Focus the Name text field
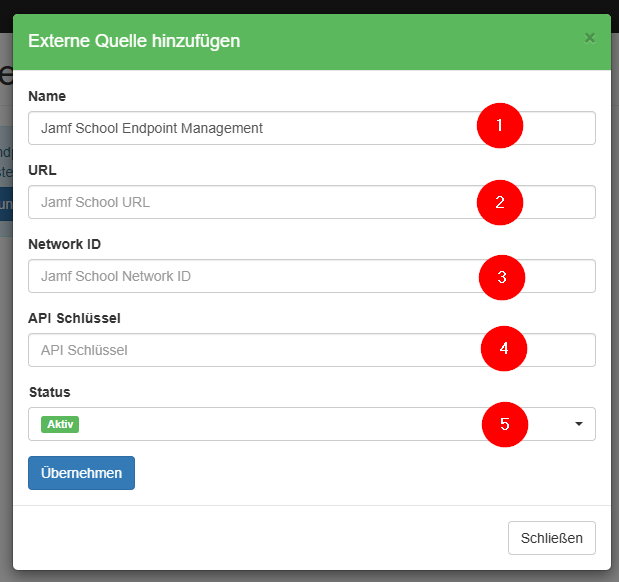 [x=250, y=128]
